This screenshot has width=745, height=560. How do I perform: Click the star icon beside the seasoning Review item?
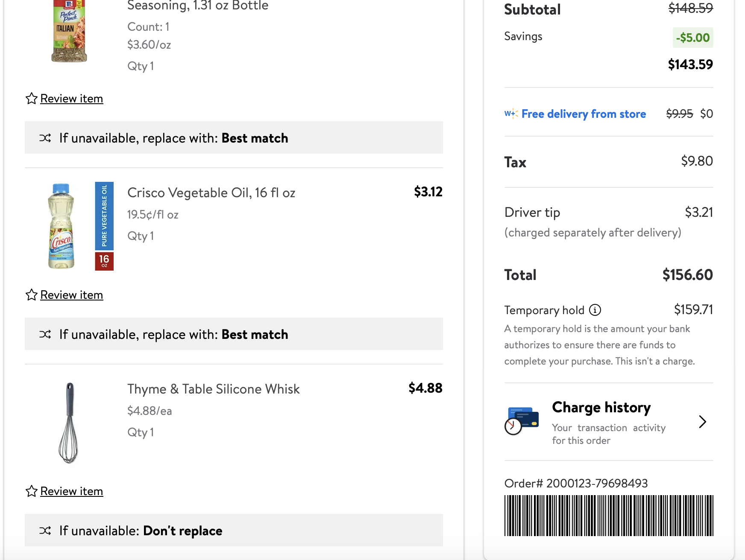[x=31, y=99]
